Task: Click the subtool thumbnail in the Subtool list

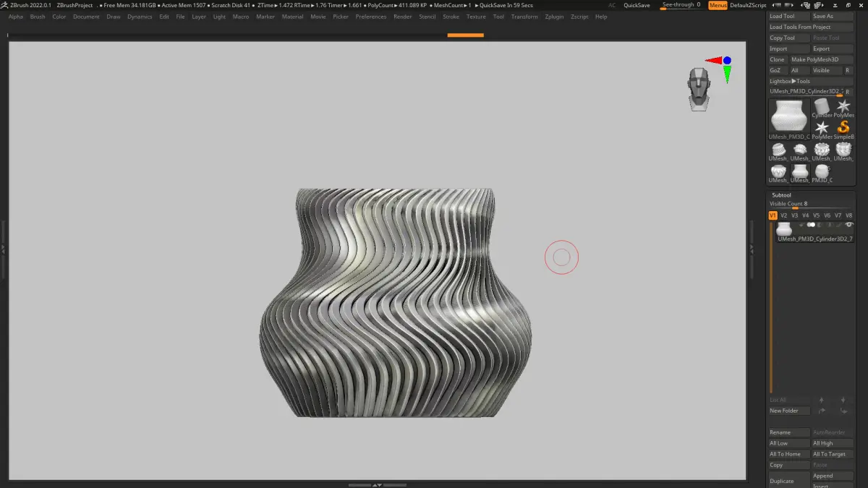Action: coord(784,229)
